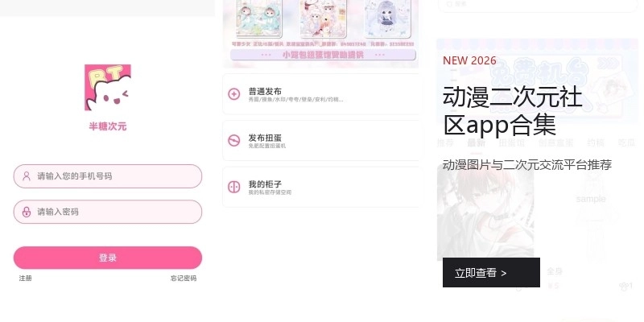Click the 半糖次元 app logo icon
The image size is (644, 322).
[x=108, y=87]
